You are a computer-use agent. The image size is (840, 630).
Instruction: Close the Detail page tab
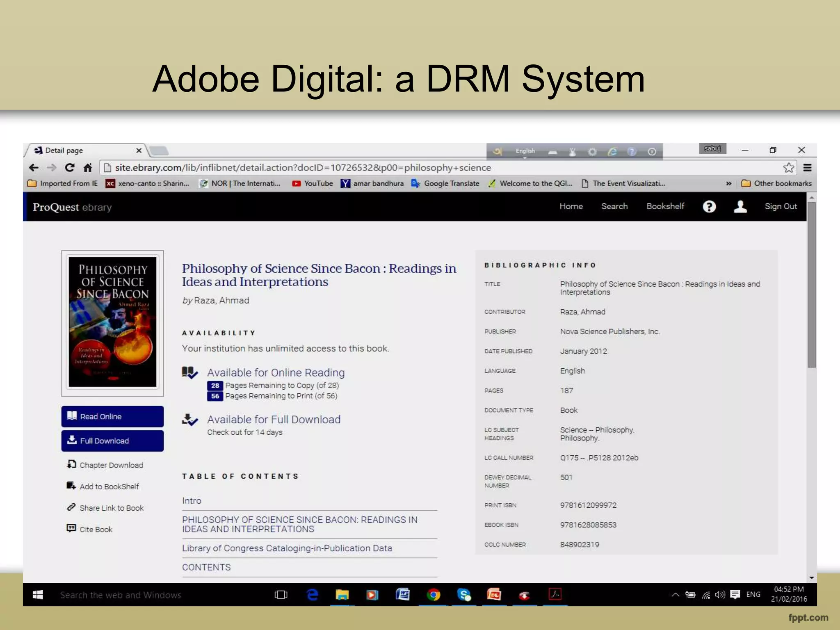[139, 151]
